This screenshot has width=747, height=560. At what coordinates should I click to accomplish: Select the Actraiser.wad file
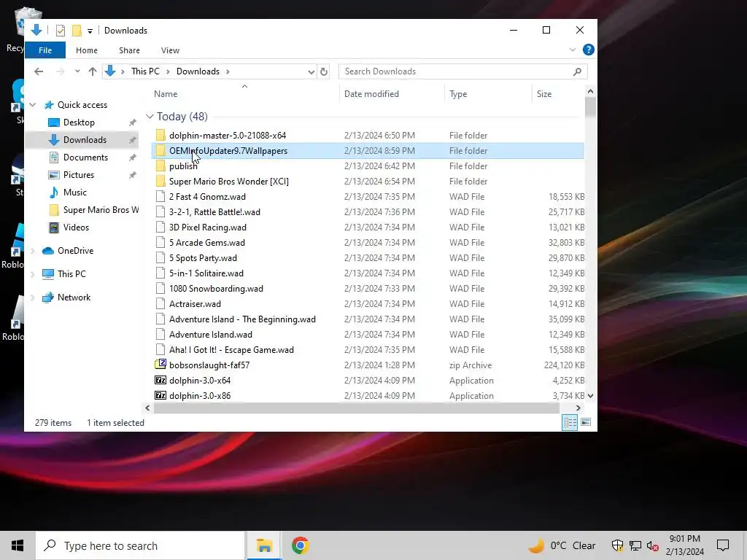[195, 304]
